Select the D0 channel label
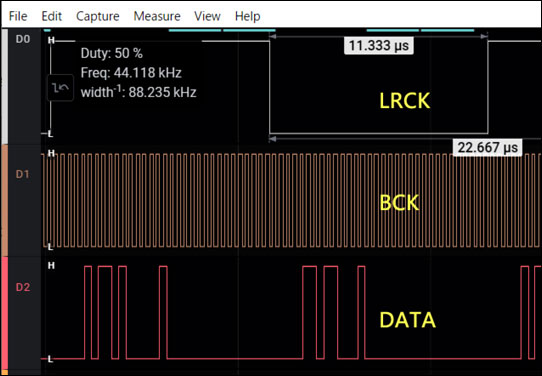This screenshot has height=376, width=542. (23, 39)
